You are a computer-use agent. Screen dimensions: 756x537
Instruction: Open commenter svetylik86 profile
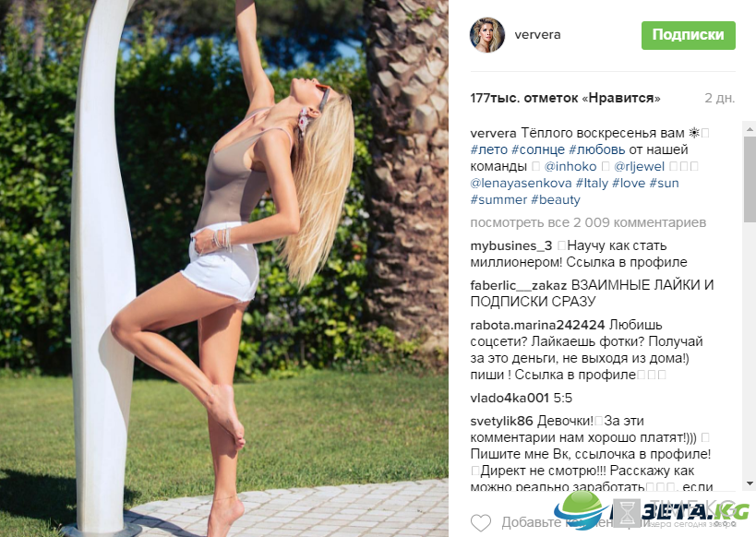tap(501, 421)
